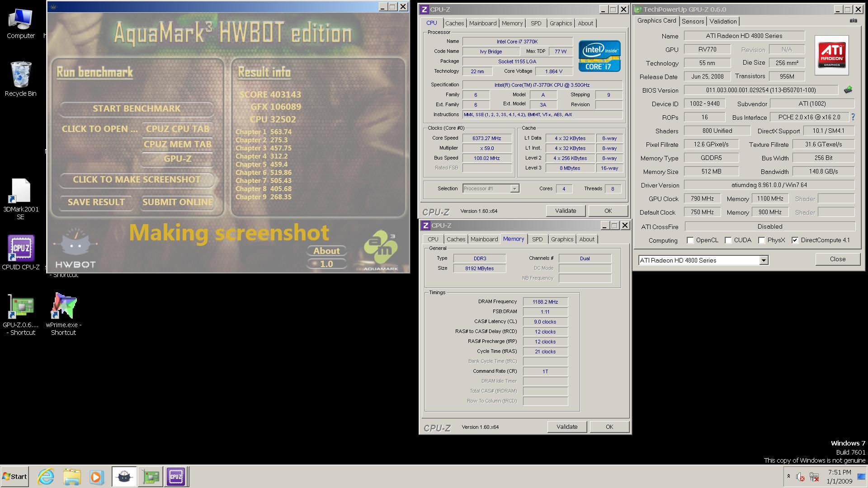This screenshot has height=488, width=868.
Task: Open the Sensors tab in GPU-Z
Action: tap(693, 21)
